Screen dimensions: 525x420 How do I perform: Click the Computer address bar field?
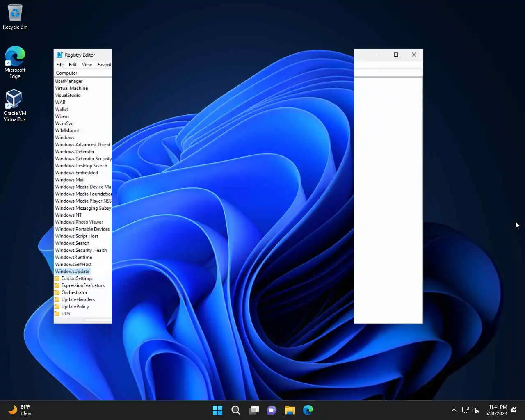click(83, 73)
